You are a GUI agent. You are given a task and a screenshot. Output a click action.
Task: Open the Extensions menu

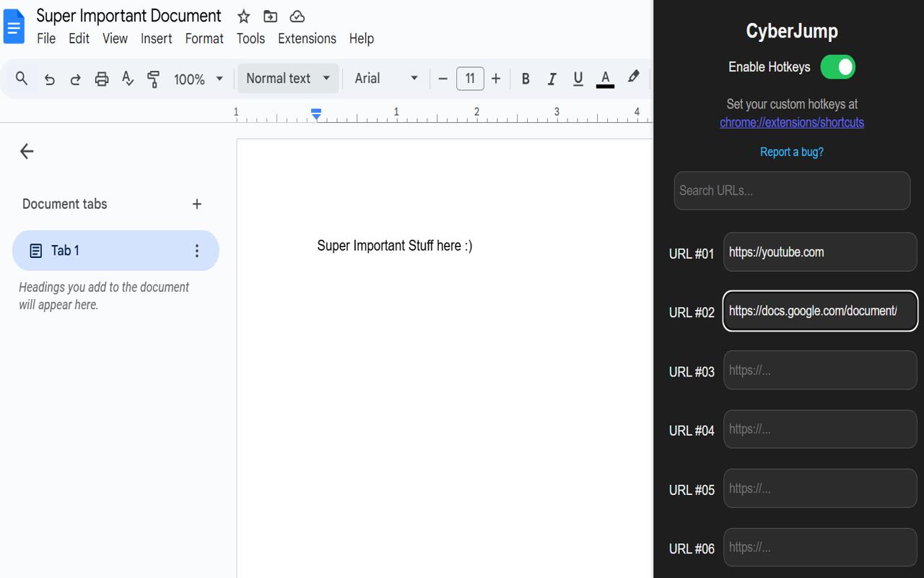[307, 38]
